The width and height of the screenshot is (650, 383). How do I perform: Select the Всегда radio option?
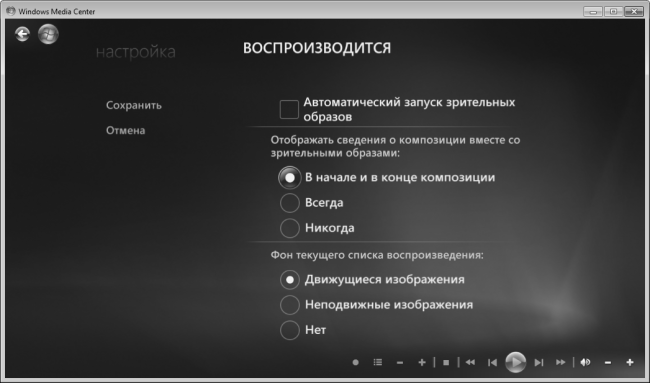click(x=289, y=203)
